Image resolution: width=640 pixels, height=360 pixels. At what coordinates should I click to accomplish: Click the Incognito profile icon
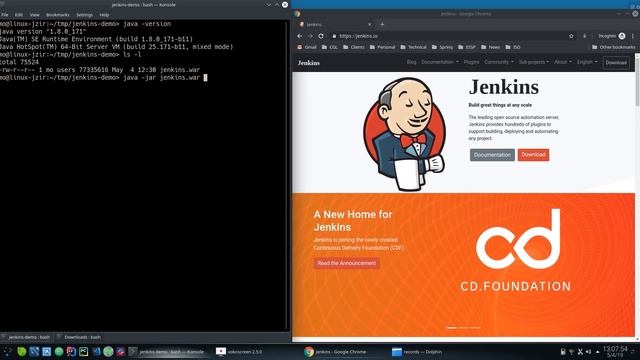622,36
